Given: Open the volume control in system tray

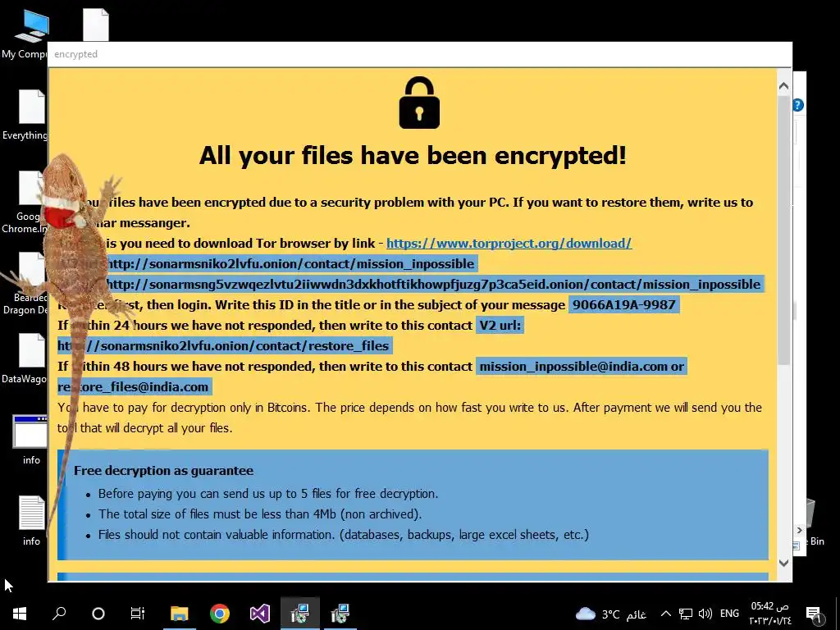Looking at the screenshot, I should click(x=705, y=614).
